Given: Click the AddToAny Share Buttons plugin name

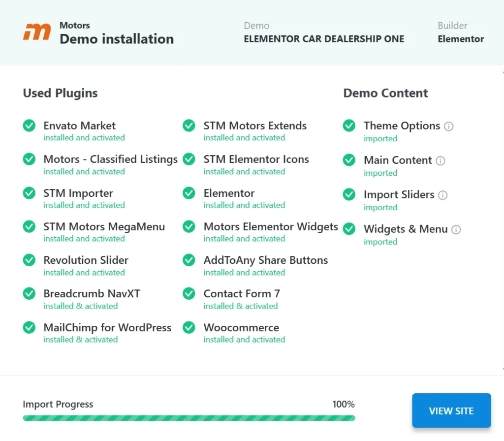Looking at the screenshot, I should point(265,260).
